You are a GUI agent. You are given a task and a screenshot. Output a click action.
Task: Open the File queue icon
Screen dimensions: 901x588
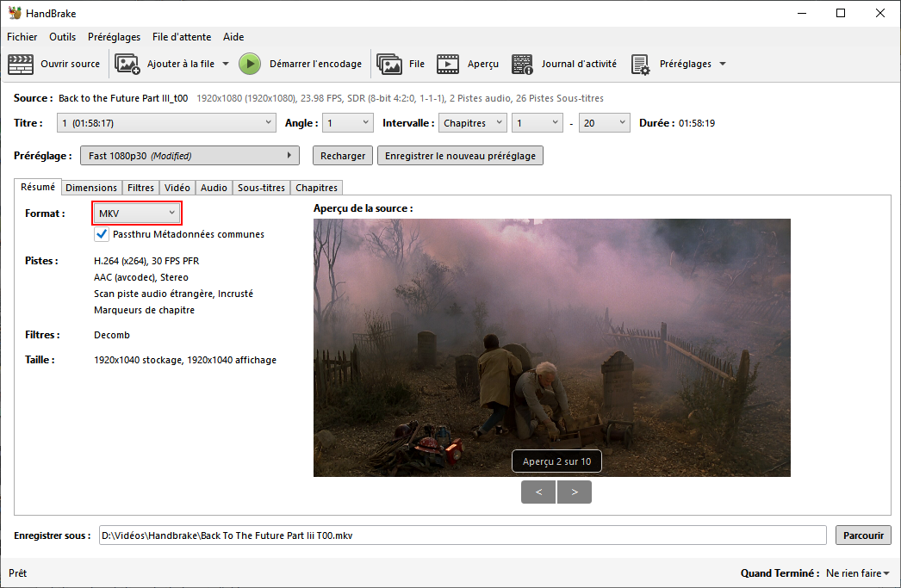tap(389, 64)
